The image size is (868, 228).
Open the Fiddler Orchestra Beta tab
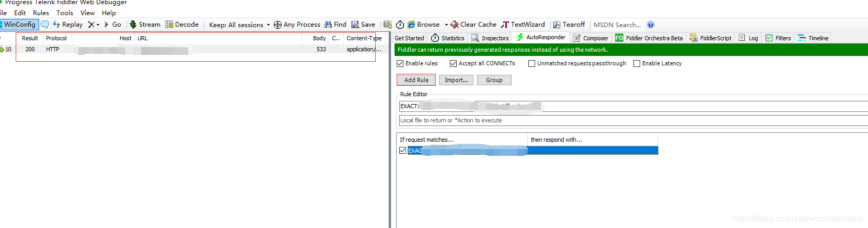[649, 38]
